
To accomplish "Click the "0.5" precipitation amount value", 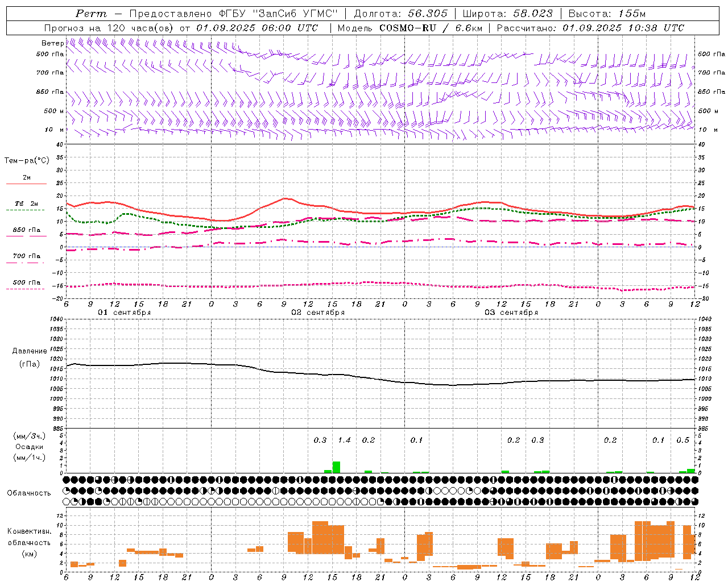I will [682, 440].
